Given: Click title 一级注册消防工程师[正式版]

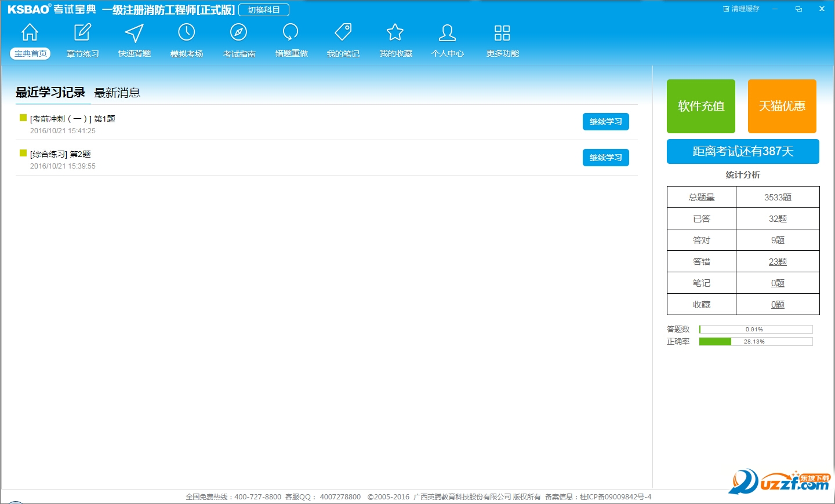Looking at the screenshot, I should (169, 10).
